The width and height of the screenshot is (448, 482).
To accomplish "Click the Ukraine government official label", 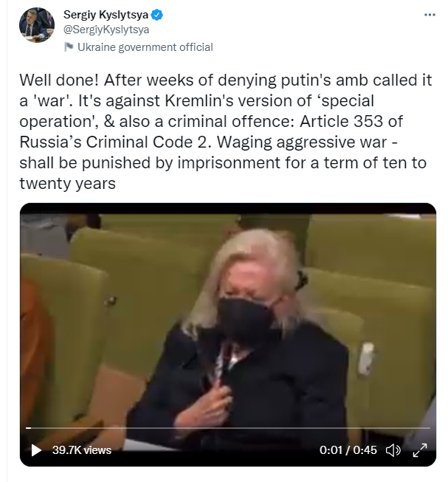I will click(145, 47).
